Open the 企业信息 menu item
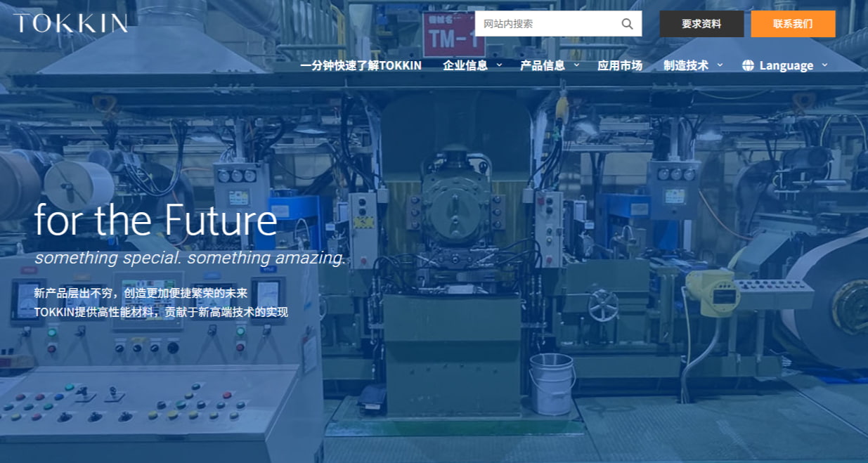This screenshot has height=463, width=868. pyautogui.click(x=465, y=65)
